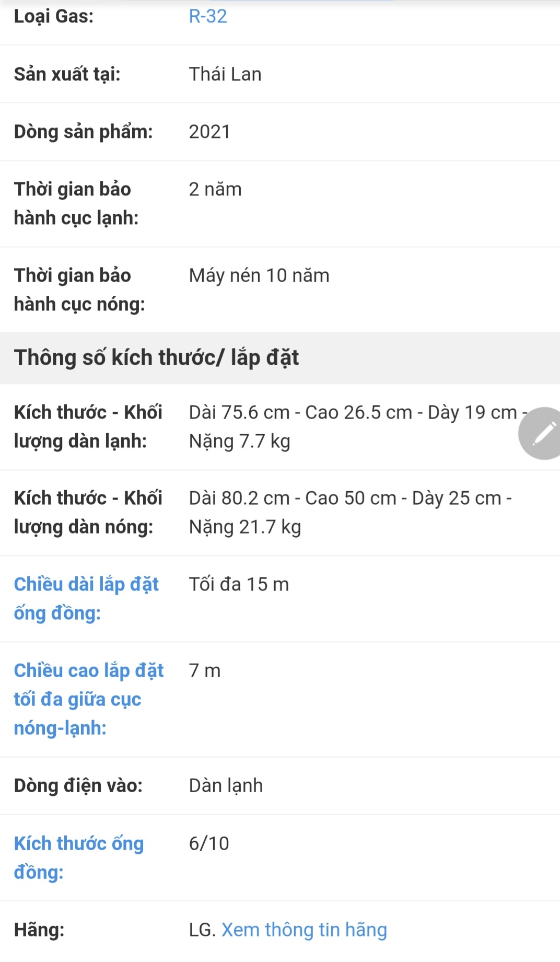Tap the "Dàn lạnh" power input value
This screenshot has width=560, height=962.
pyautogui.click(x=226, y=785)
